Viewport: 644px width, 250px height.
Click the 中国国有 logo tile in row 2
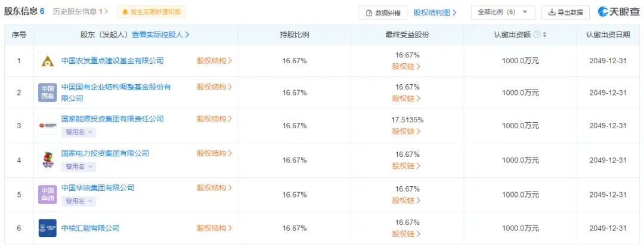[48, 92]
